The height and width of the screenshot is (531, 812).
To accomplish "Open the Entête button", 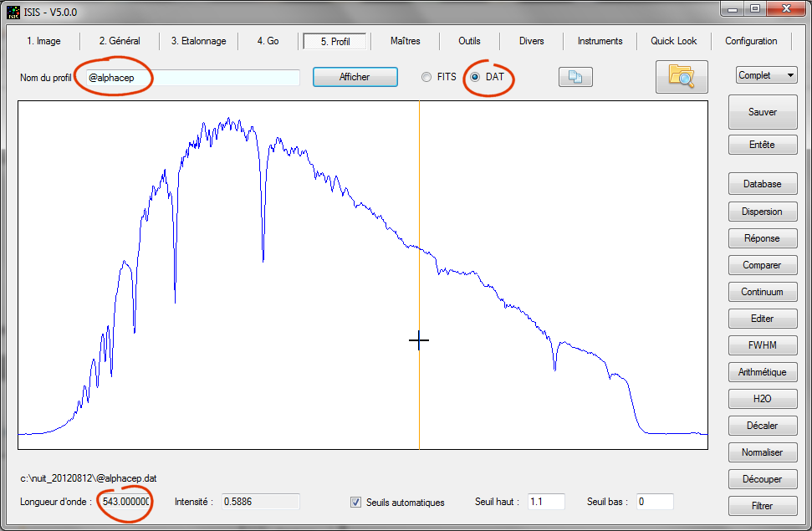I will tap(763, 145).
